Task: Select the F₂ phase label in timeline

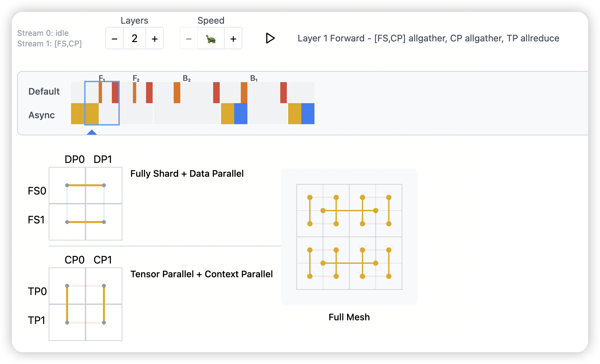Action: pos(136,79)
